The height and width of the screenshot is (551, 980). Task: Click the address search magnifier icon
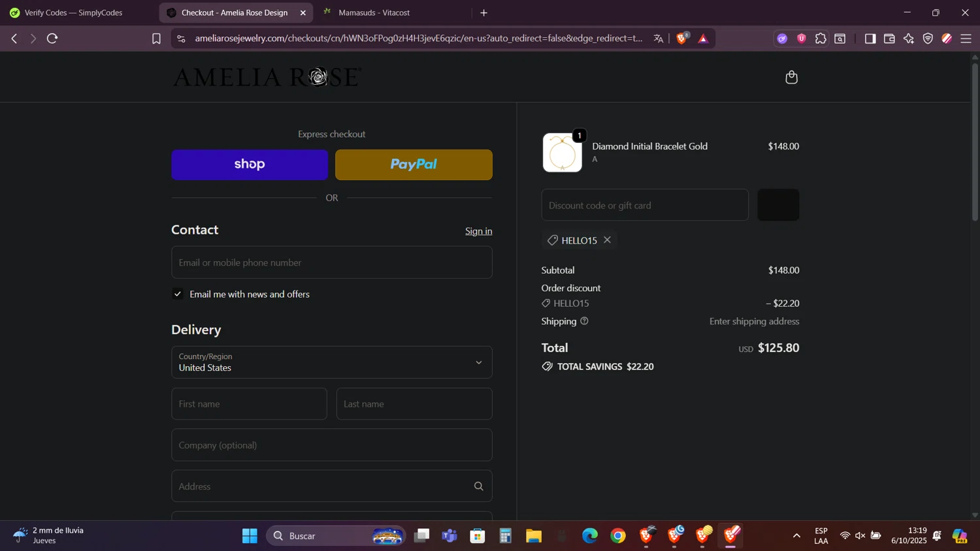point(478,486)
